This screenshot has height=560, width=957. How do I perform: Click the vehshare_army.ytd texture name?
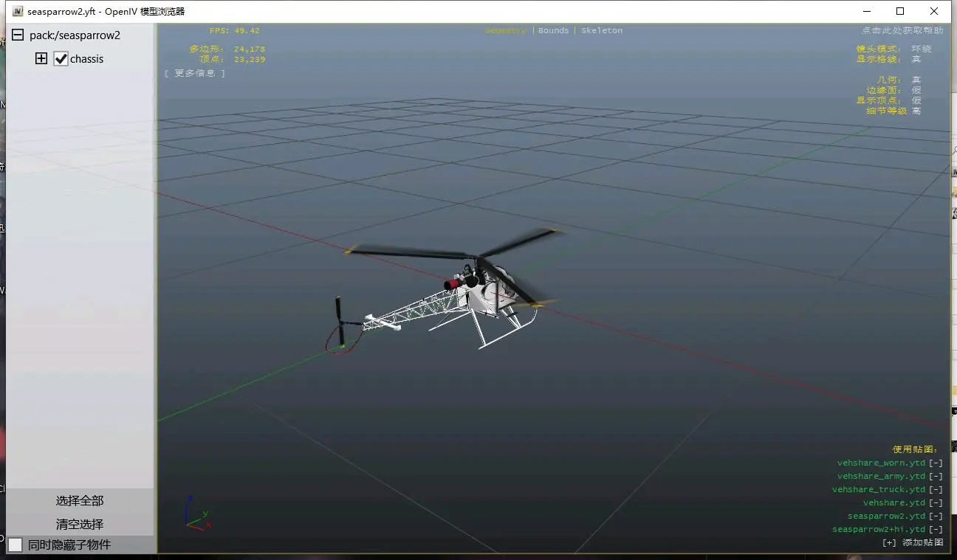(x=881, y=477)
